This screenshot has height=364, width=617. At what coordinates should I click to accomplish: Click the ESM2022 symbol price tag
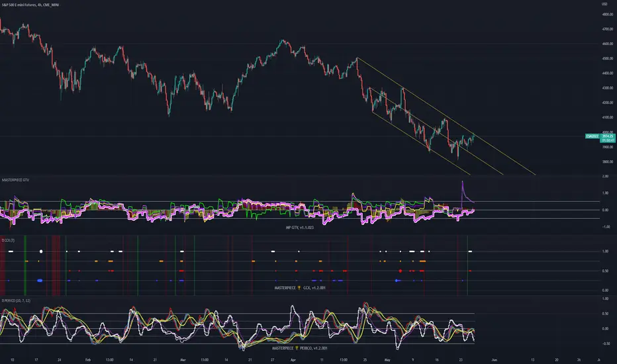coord(593,136)
